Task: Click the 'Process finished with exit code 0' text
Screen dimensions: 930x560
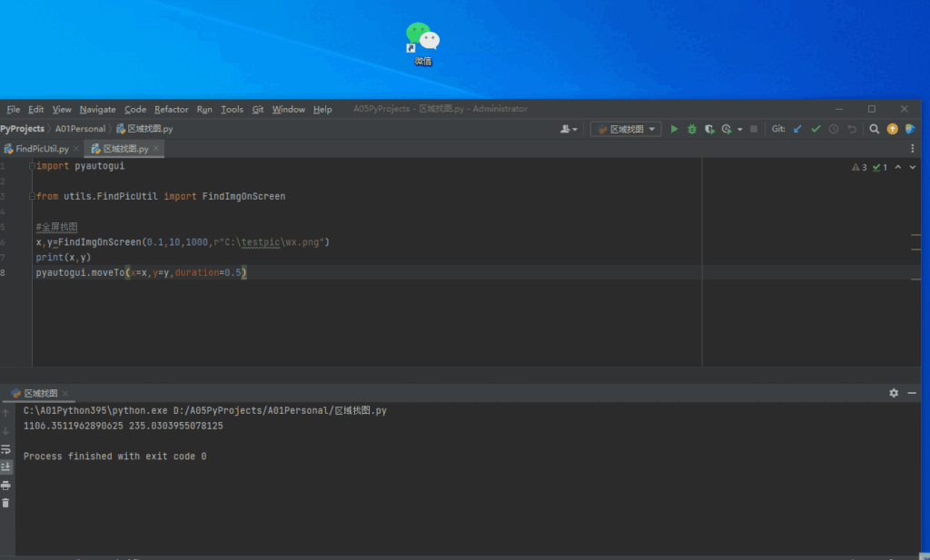Action: (x=115, y=457)
